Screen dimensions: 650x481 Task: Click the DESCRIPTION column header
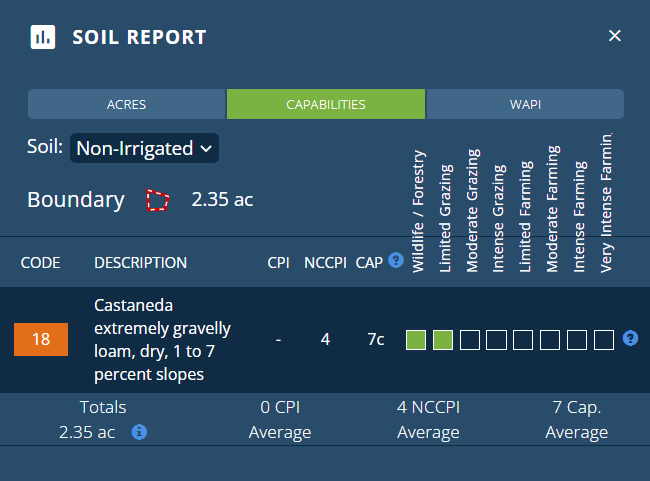click(140, 263)
